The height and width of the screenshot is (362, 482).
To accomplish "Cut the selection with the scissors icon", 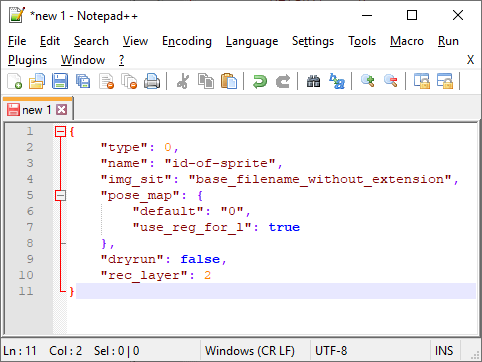I will [183, 81].
